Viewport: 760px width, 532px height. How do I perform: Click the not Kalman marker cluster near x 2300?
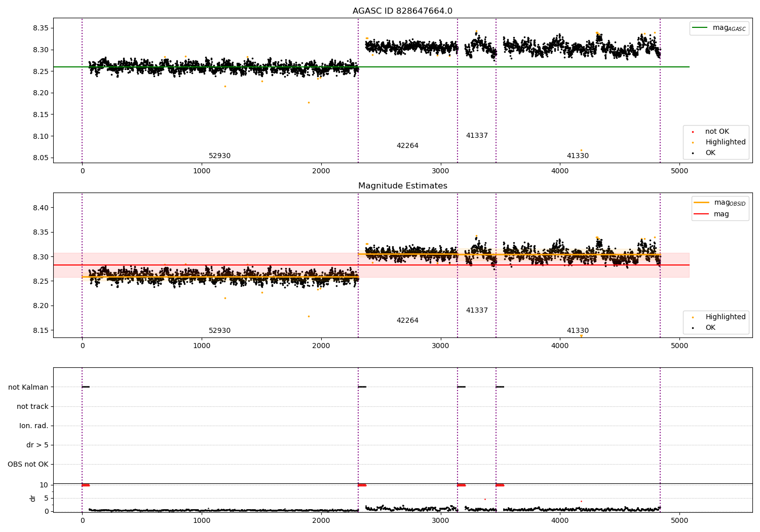click(362, 387)
